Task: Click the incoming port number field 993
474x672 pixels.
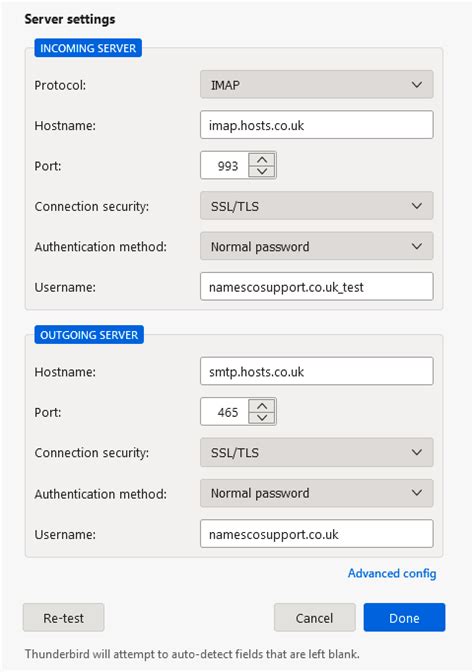Action: pos(225,165)
